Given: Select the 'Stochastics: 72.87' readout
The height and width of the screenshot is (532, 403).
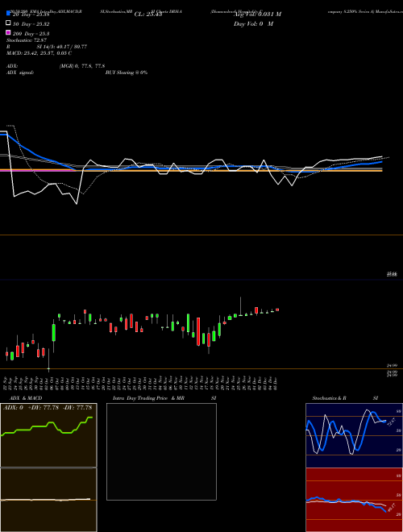Looking at the screenshot, I should tap(26, 40).
